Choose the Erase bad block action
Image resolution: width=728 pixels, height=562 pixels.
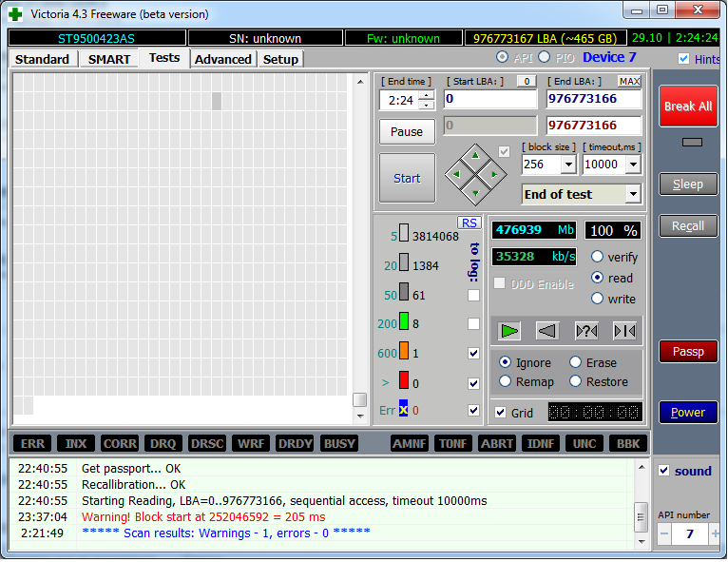[x=575, y=361]
